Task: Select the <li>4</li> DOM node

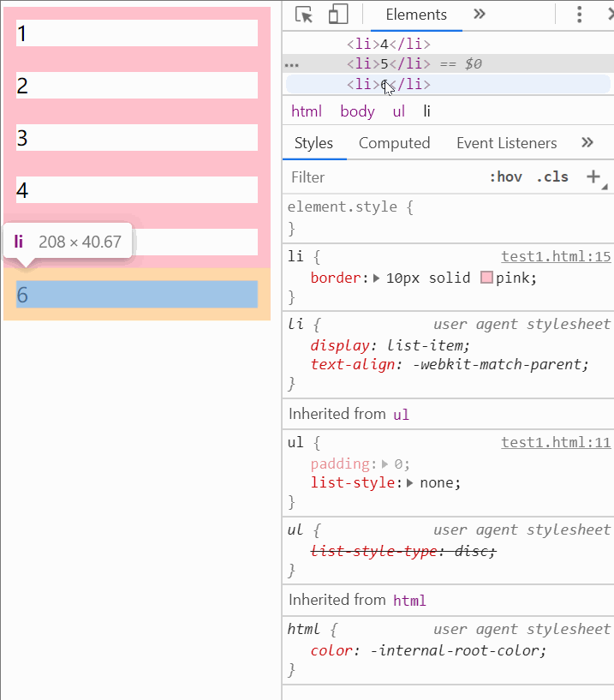Action: [389, 44]
